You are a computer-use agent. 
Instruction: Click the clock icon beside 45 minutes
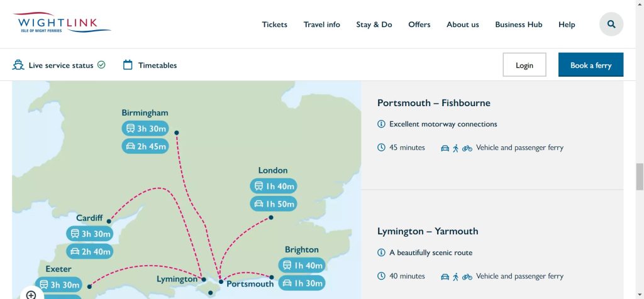pos(381,148)
